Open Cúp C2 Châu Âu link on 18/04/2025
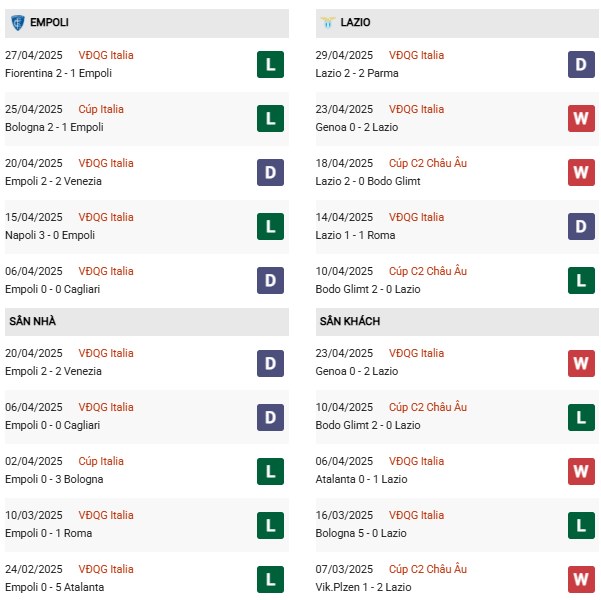This screenshot has height=600, width=601. click(x=428, y=163)
